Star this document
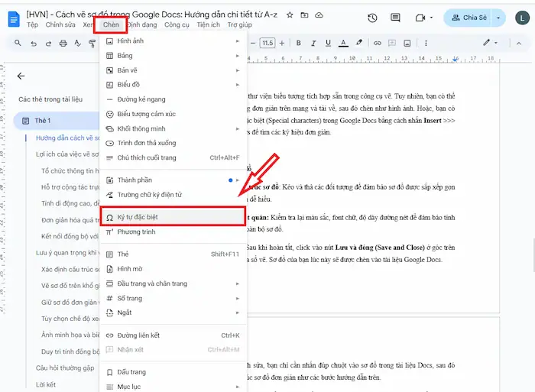This screenshot has width=535, height=392. [290, 15]
